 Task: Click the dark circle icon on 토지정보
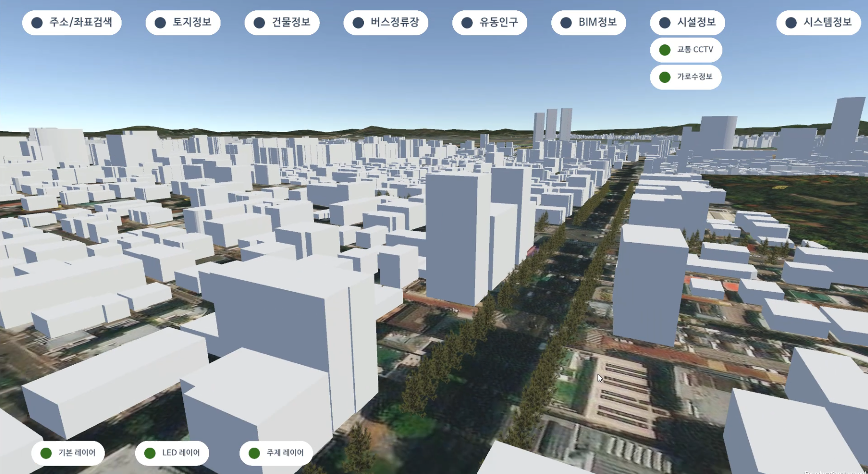(160, 23)
